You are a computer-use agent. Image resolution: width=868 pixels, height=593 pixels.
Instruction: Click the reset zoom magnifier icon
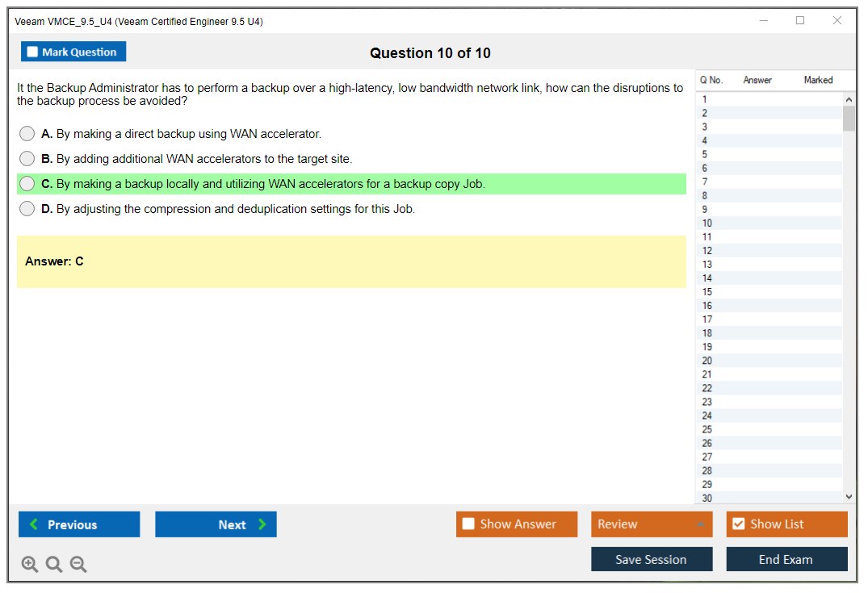54,565
